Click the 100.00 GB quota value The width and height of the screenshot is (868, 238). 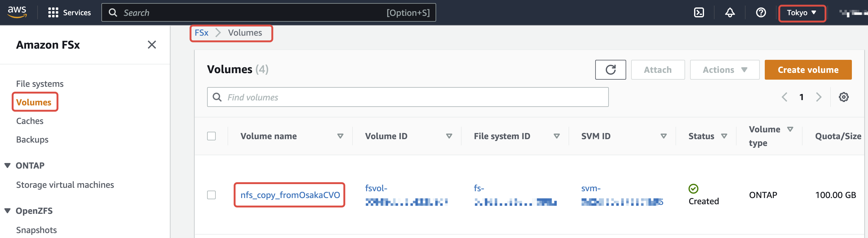pos(835,195)
